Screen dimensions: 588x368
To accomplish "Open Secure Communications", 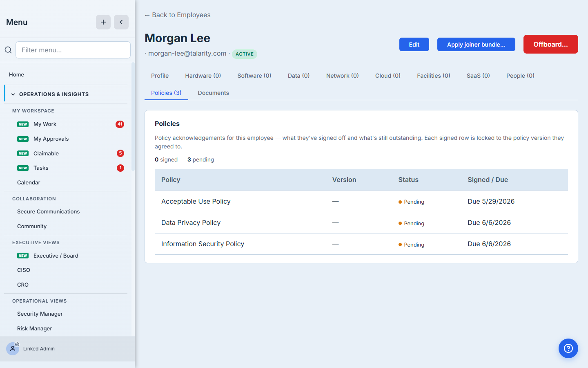I will tap(48, 212).
